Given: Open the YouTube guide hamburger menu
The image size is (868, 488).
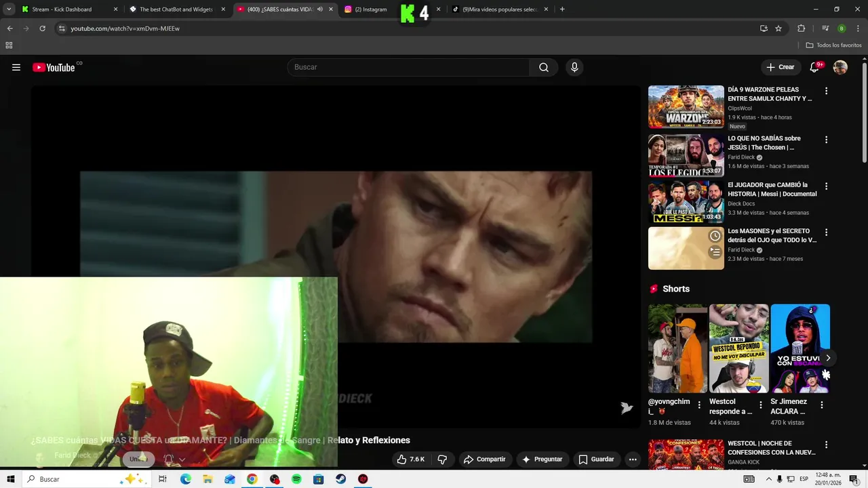Looking at the screenshot, I should click(16, 67).
